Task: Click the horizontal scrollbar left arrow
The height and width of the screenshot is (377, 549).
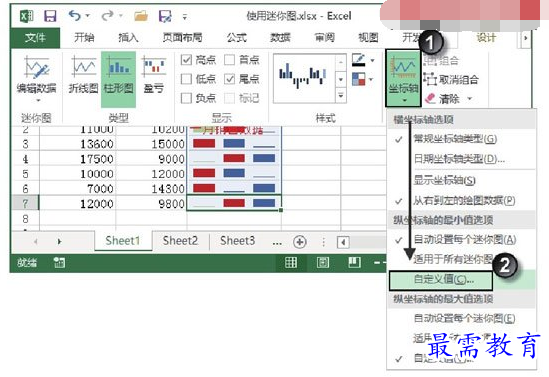Action: click(x=343, y=242)
